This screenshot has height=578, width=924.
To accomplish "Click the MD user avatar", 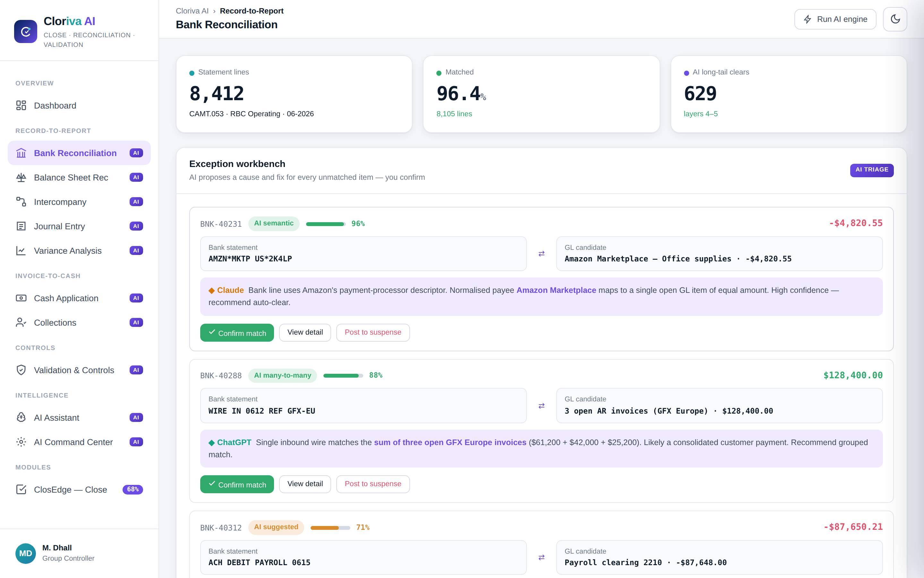I will pyautogui.click(x=26, y=554).
